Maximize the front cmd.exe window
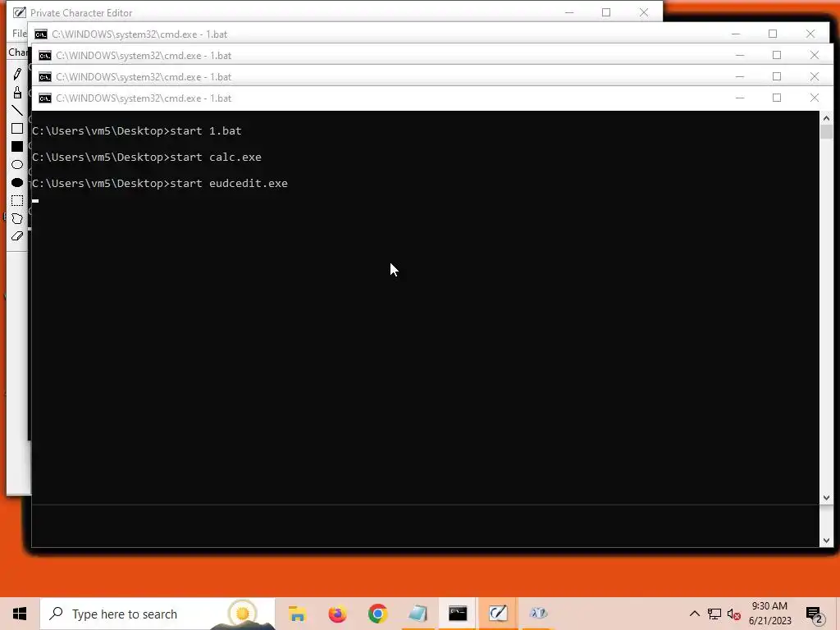 coord(777,98)
